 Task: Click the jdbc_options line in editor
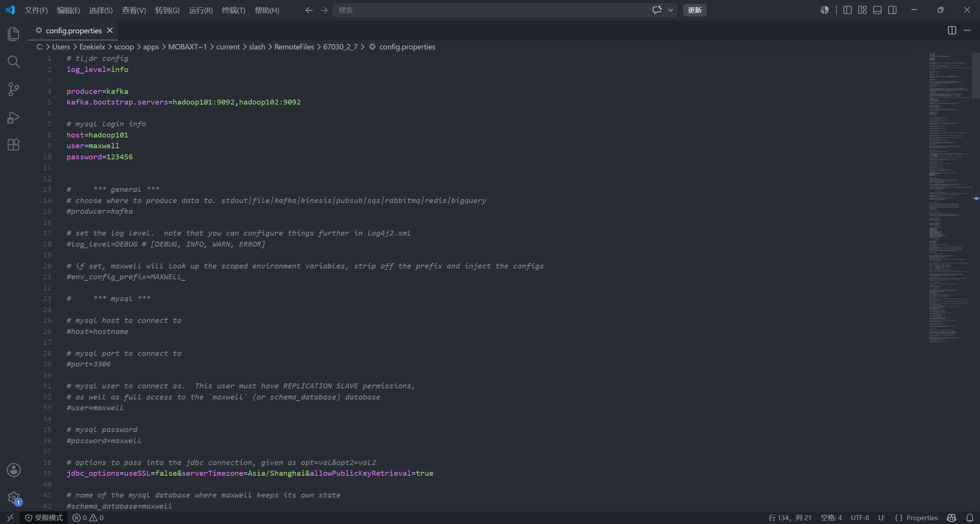click(250, 473)
